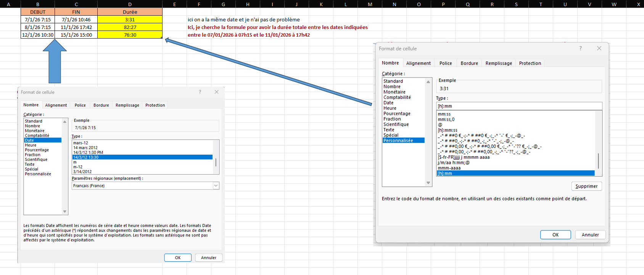
Task: Click the Supprimer button
Action: coord(586,186)
